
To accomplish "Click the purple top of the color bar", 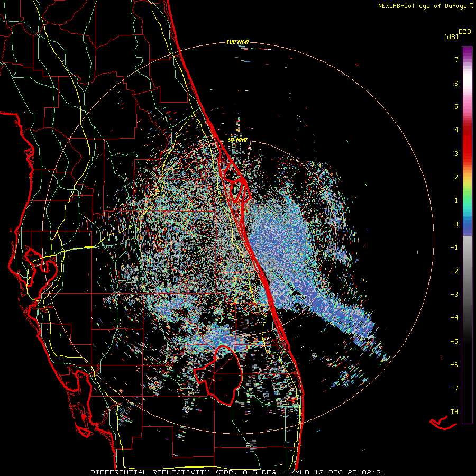I will tap(467, 52).
